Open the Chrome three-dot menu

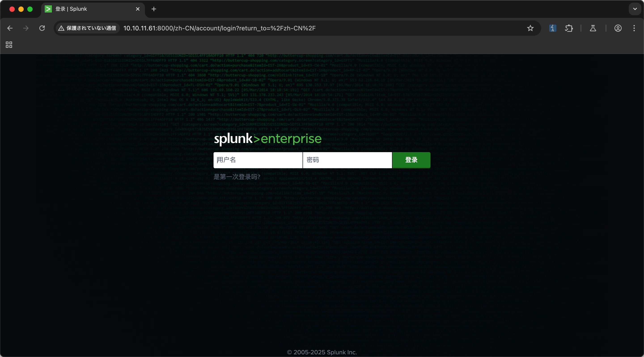[634, 28]
